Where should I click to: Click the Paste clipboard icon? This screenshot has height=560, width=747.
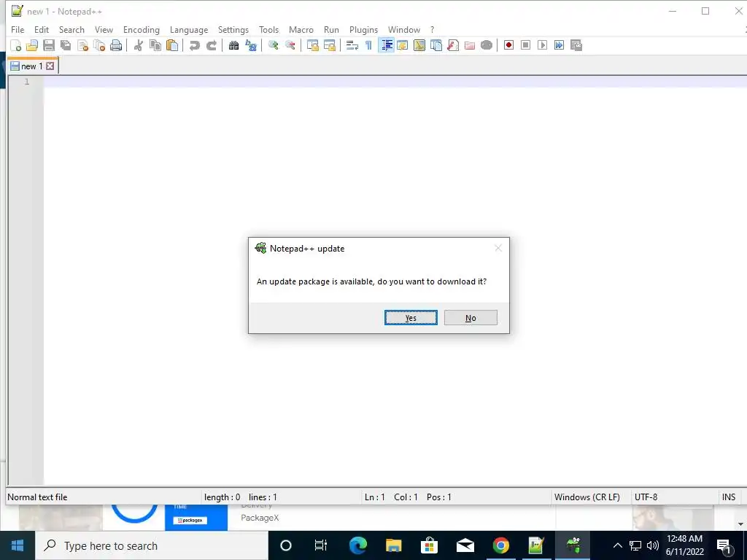pos(172,45)
